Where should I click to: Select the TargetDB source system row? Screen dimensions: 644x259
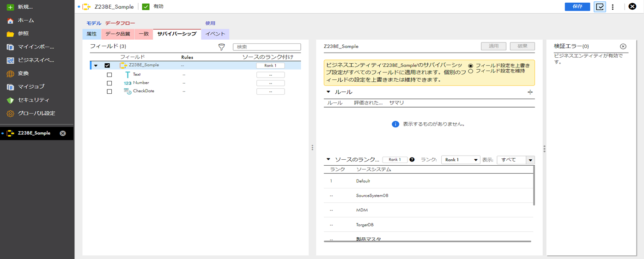428,225
